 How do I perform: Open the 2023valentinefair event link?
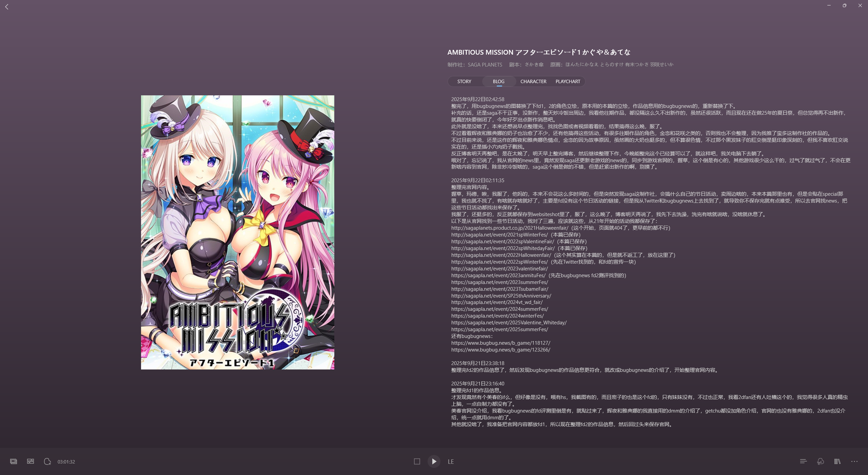(x=499, y=269)
